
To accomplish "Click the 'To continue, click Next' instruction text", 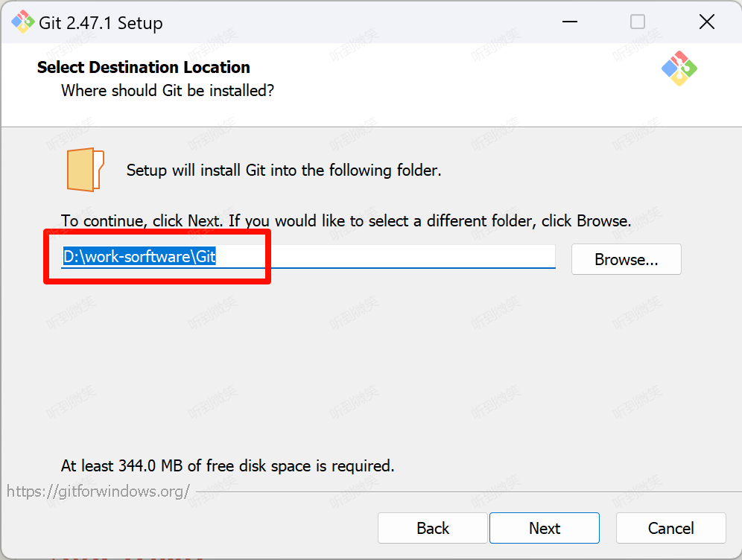I will point(346,221).
